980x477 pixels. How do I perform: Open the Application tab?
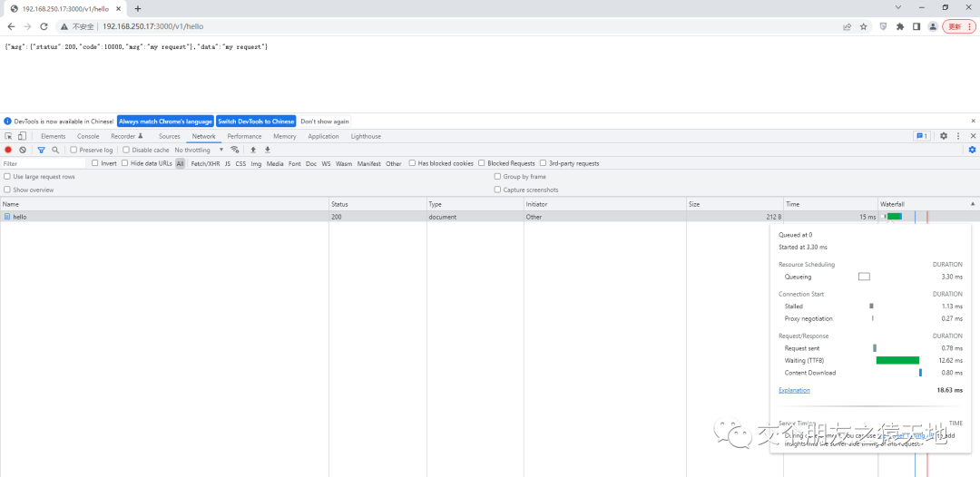click(323, 136)
